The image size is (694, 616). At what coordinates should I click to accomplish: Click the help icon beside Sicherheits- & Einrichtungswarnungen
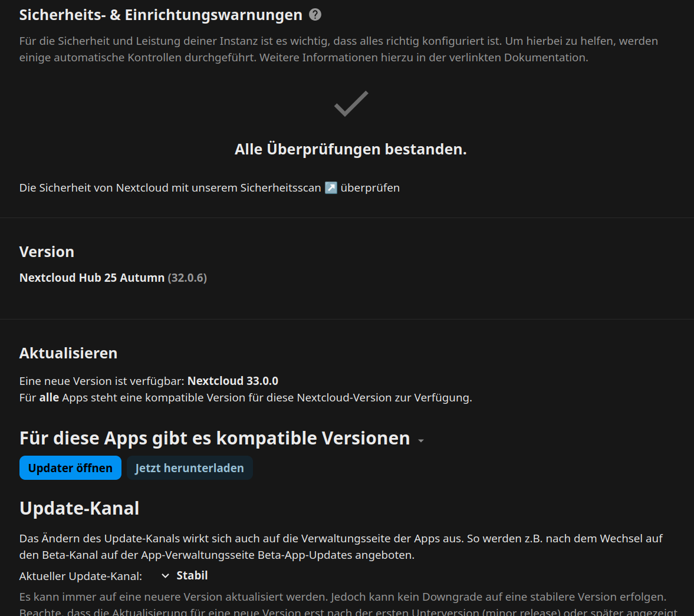[x=315, y=15]
